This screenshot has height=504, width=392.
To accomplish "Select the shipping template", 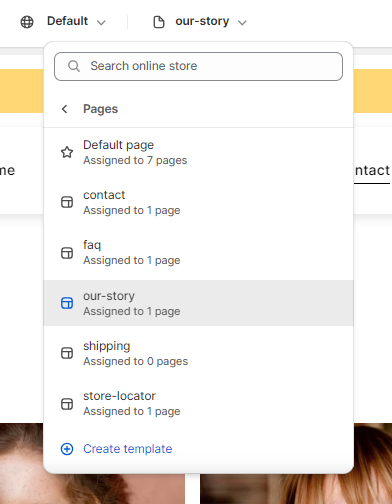I will click(198, 353).
